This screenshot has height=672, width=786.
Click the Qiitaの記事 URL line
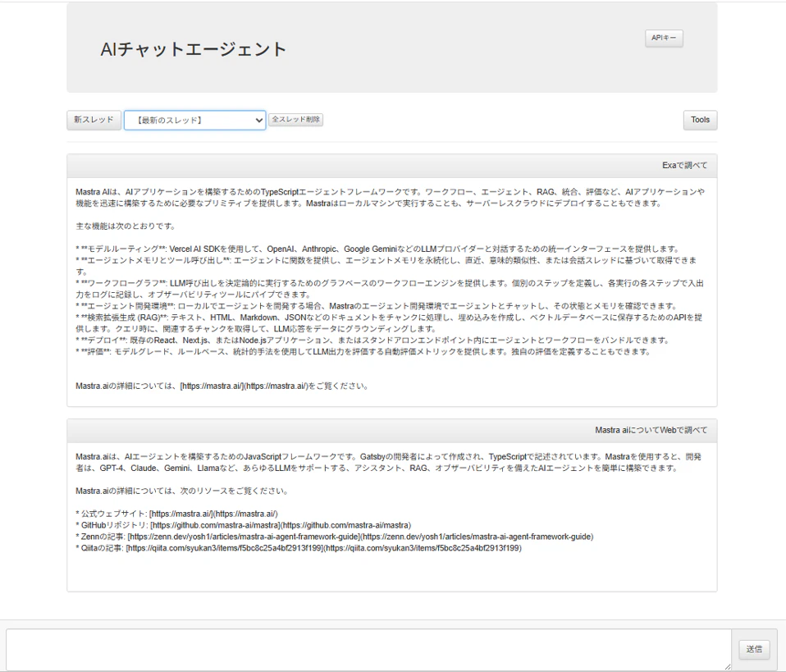(299, 548)
